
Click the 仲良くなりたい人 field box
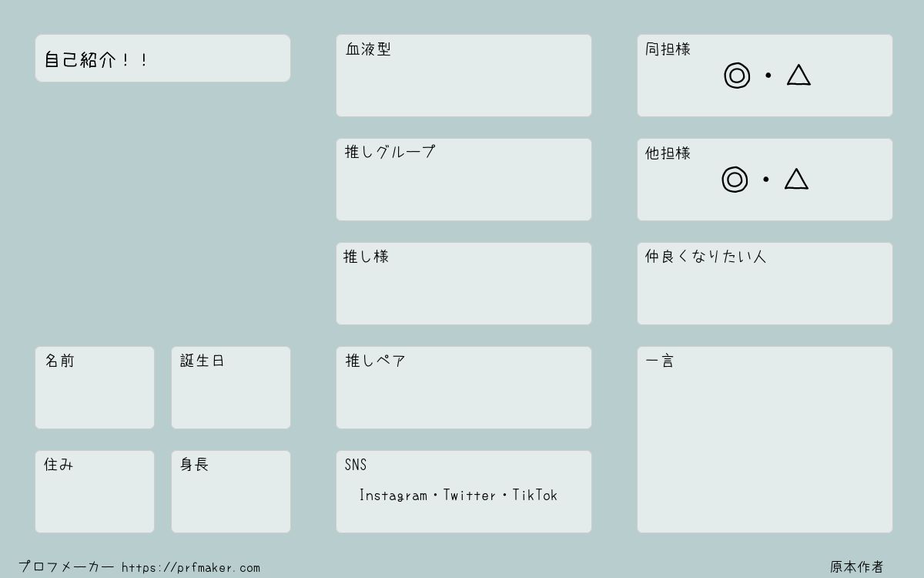pyautogui.click(x=765, y=284)
